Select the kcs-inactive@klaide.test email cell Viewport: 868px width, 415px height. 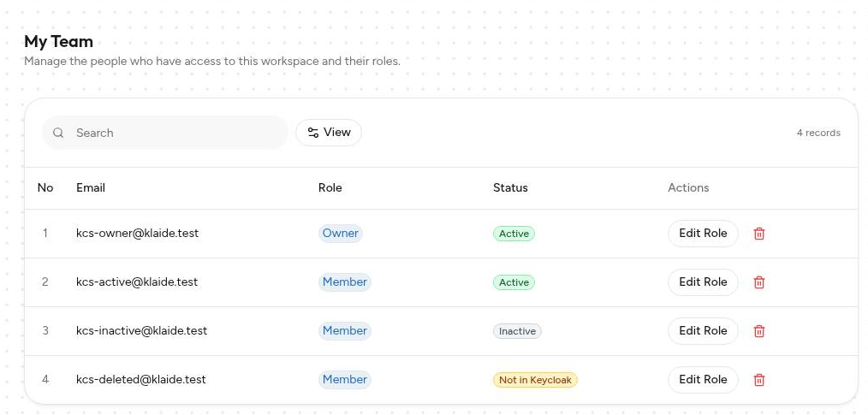pos(142,331)
